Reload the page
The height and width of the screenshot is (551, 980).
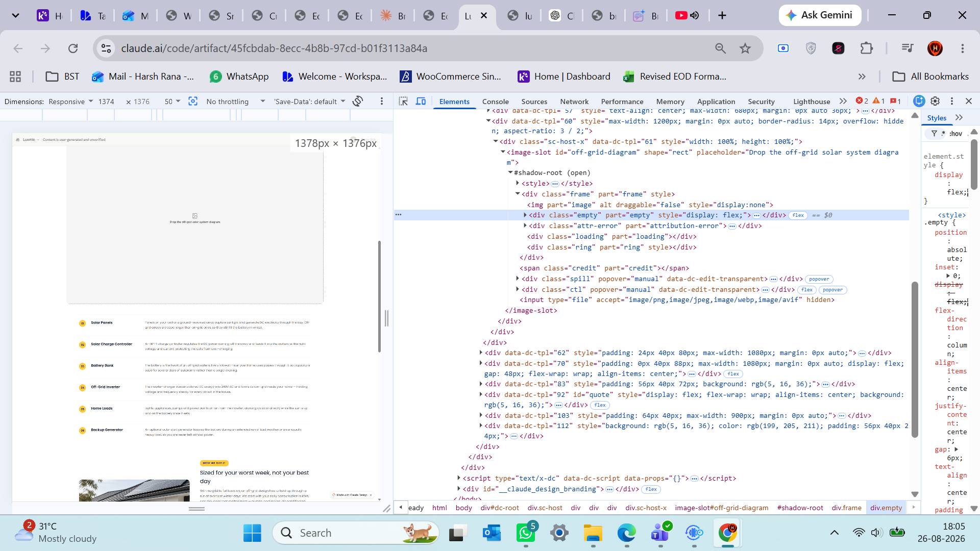(x=73, y=48)
